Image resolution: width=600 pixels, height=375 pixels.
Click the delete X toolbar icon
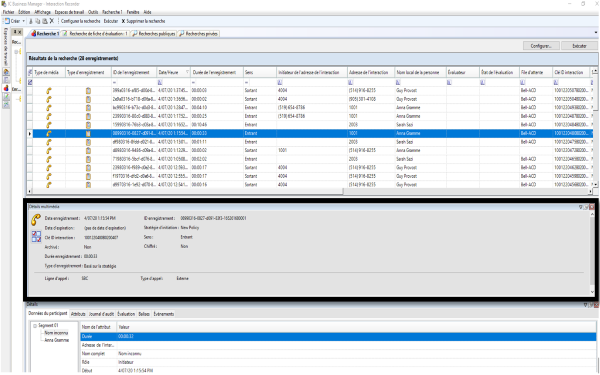52,21
